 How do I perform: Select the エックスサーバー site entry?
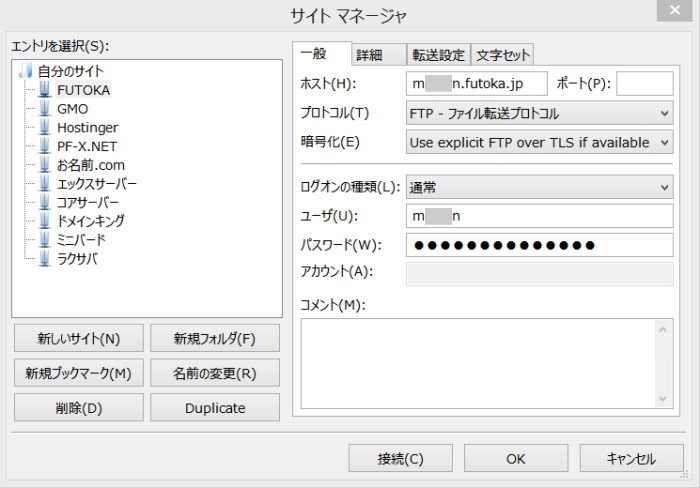96,184
